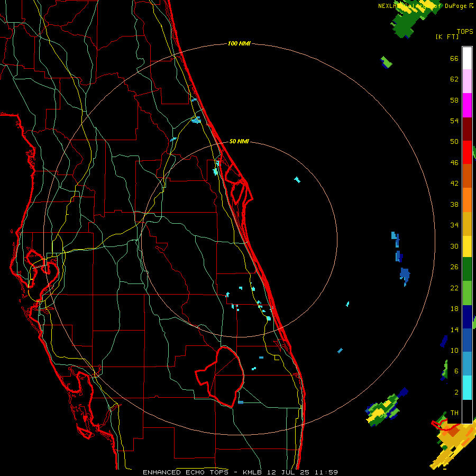Click the light pink legend swatch

tap(467, 81)
